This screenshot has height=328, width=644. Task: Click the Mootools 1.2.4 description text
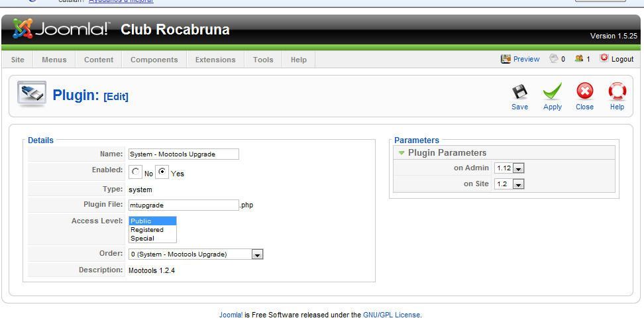point(152,270)
